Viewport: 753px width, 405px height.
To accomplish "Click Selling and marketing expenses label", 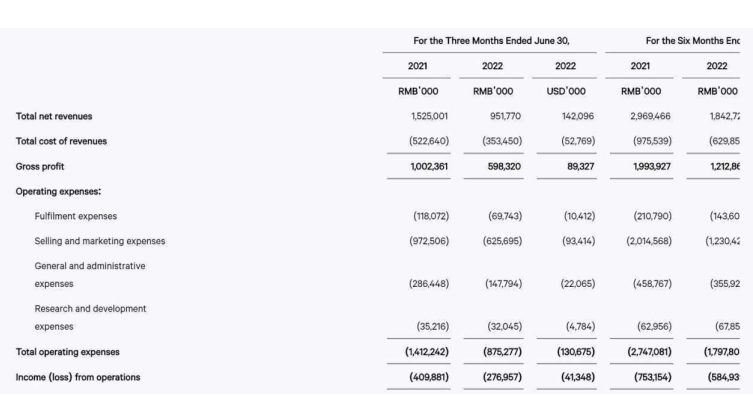I will (99, 241).
